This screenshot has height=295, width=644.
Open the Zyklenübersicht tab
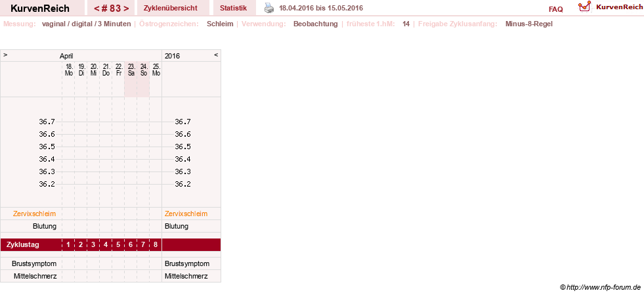(171, 8)
